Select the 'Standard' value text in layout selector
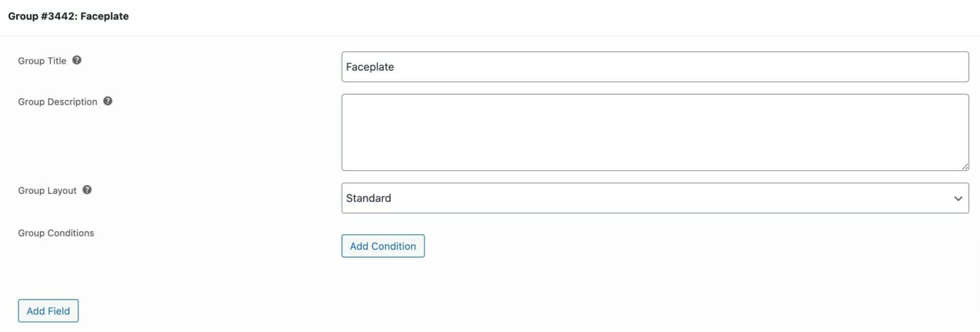980x332 pixels. pos(369,198)
